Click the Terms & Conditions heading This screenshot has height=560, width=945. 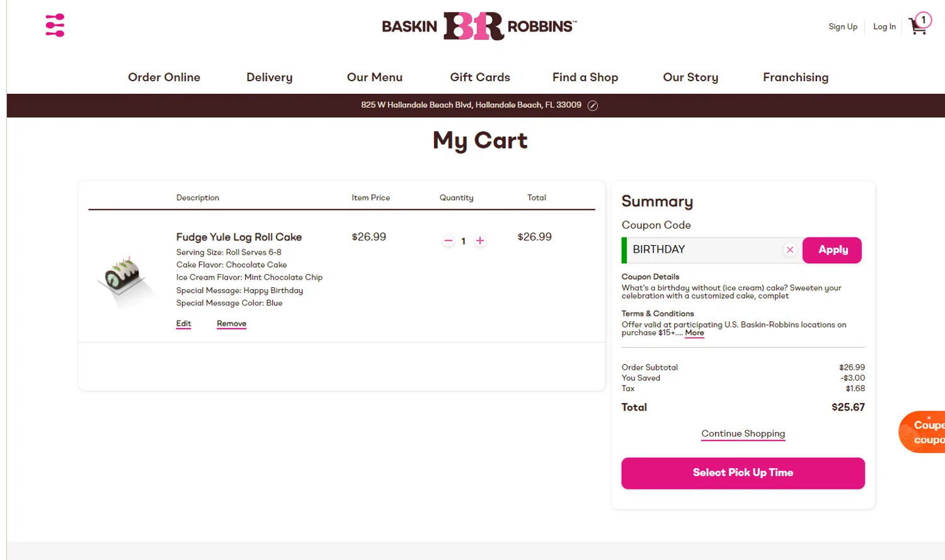[x=658, y=314]
